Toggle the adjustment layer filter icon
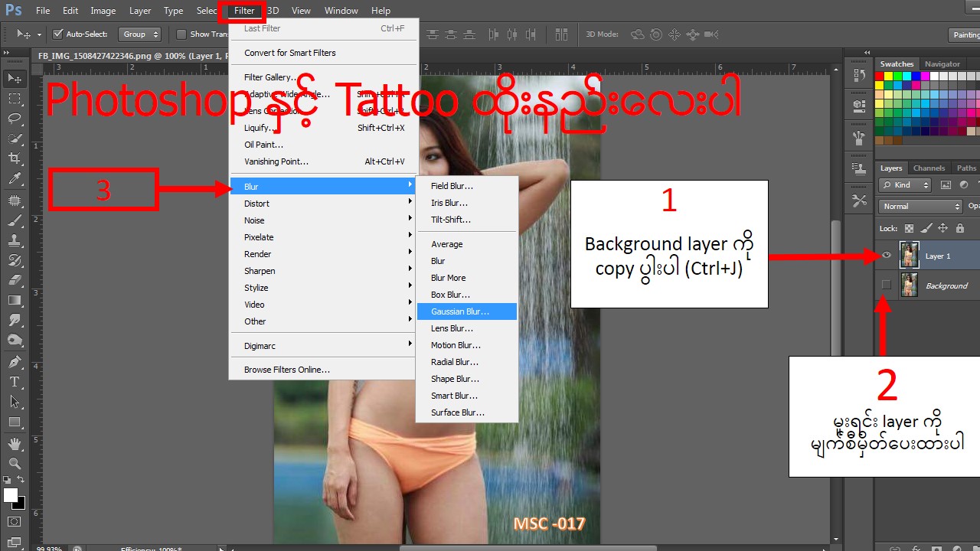 click(964, 185)
